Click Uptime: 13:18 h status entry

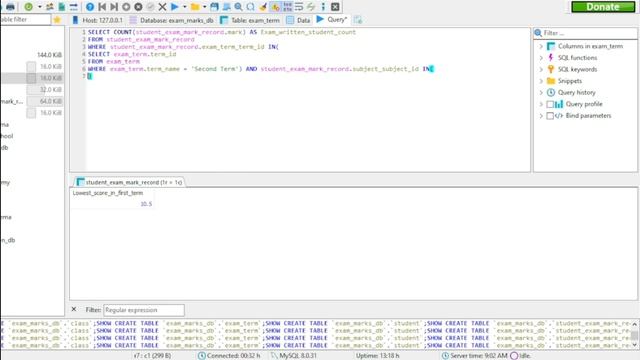pos(378,356)
